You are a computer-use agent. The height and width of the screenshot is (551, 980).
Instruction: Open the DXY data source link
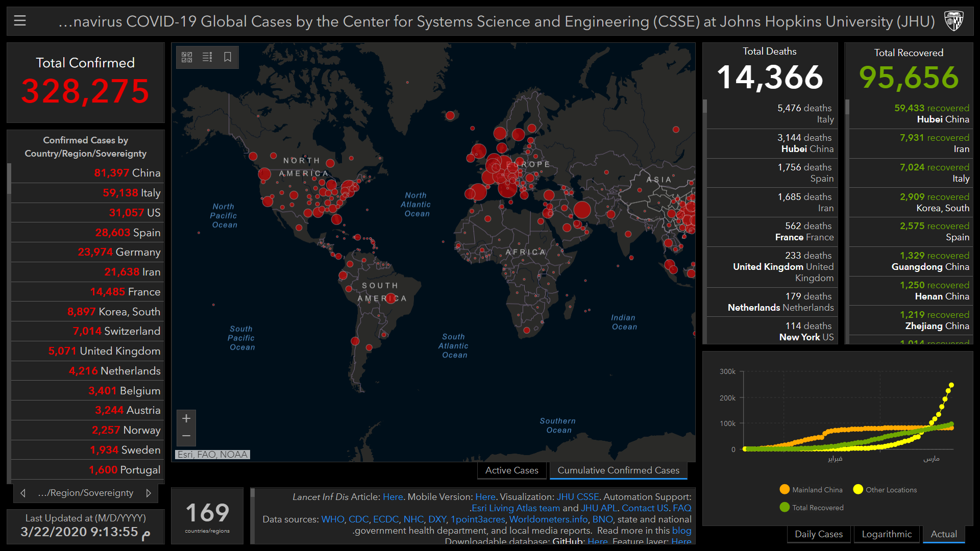point(437,519)
